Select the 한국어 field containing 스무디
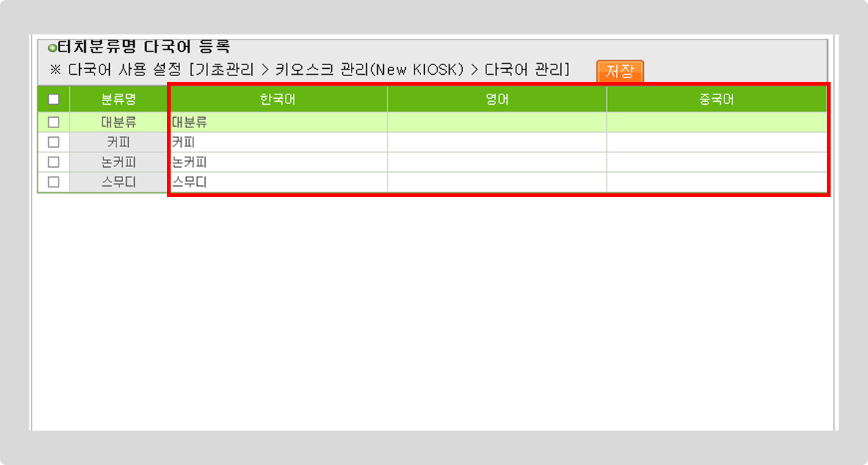 278,182
